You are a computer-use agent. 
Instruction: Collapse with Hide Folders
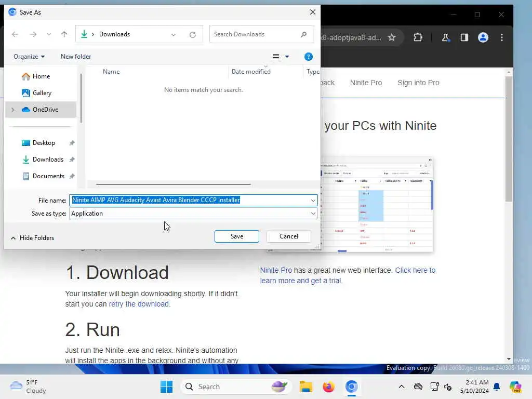coord(32,238)
